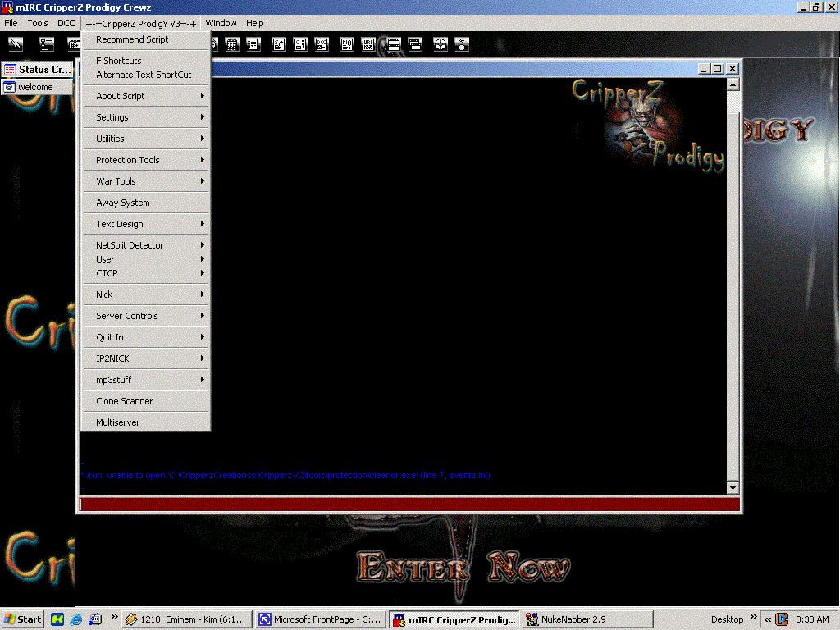Click the Cascade windows toolbar icon
The image size is (840, 630).
pyautogui.click(x=415, y=44)
